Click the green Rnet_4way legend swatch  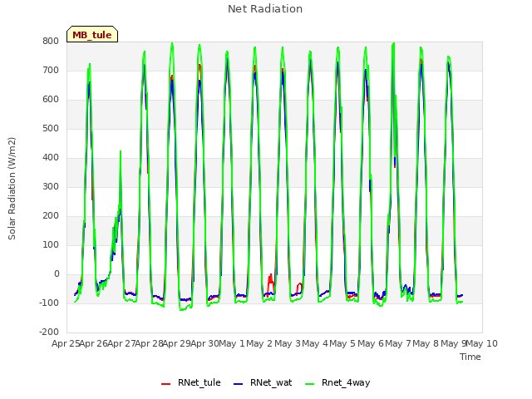coord(309,384)
